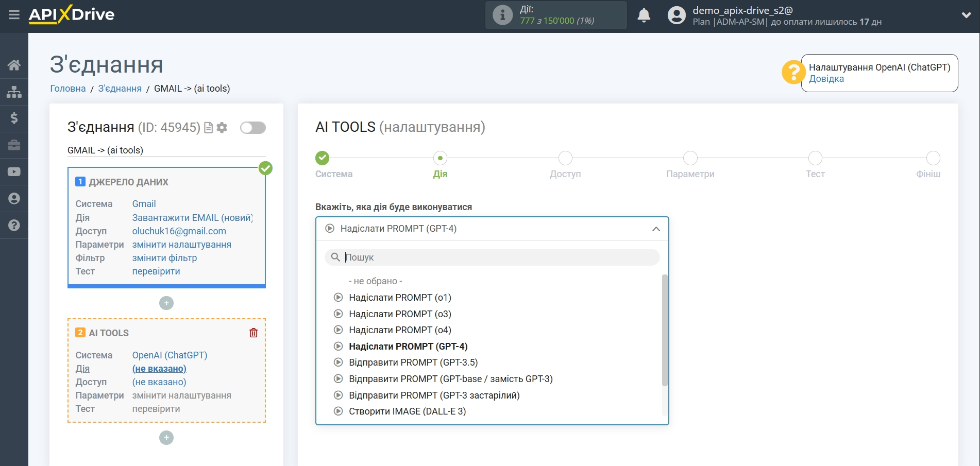The width and height of the screenshot is (980, 466).
Task: Click the Доступ step marker
Action: [565, 158]
